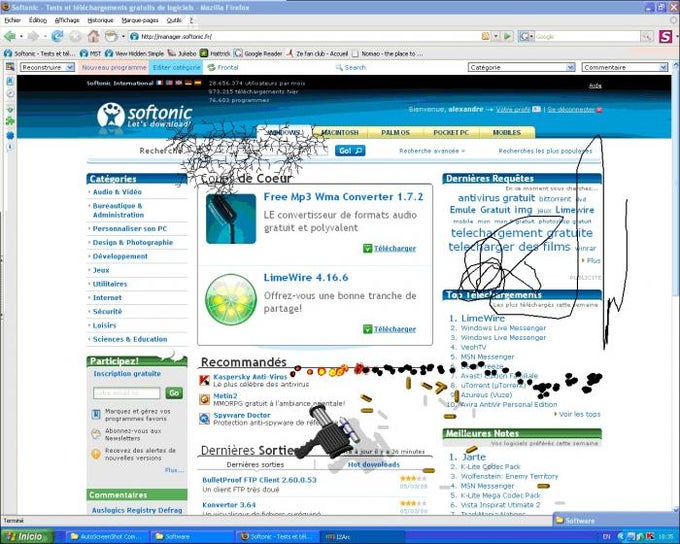Click Editer catégorie button
This screenshot has height=544, width=680.
tap(177, 67)
